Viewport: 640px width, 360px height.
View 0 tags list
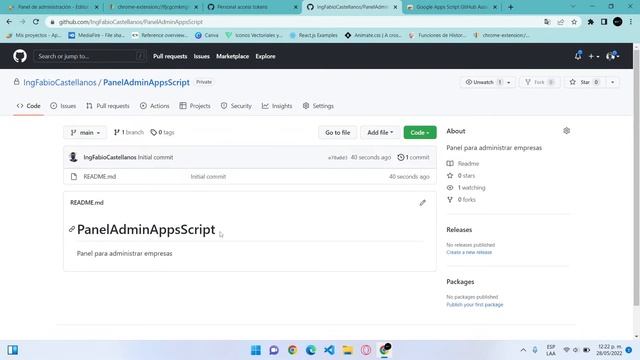click(x=162, y=132)
